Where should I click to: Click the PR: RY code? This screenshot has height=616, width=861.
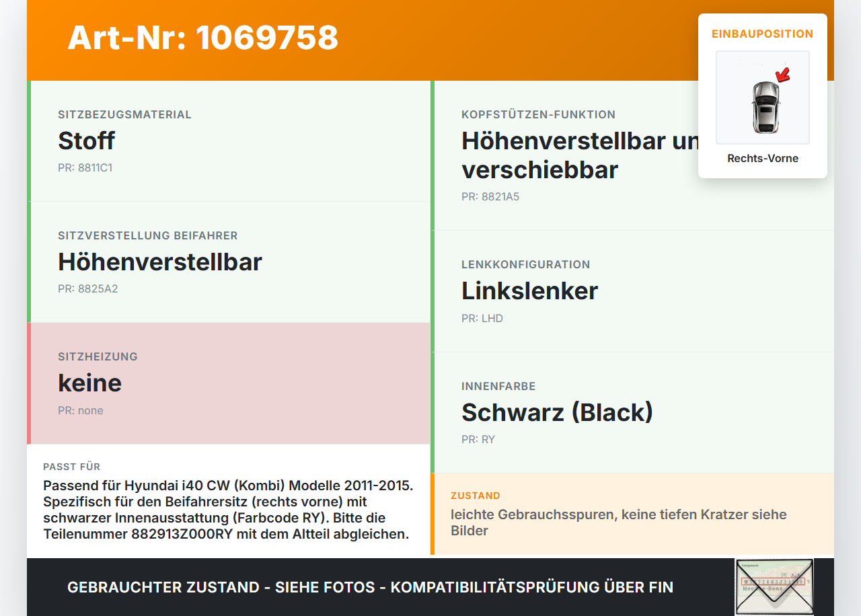coord(478,440)
